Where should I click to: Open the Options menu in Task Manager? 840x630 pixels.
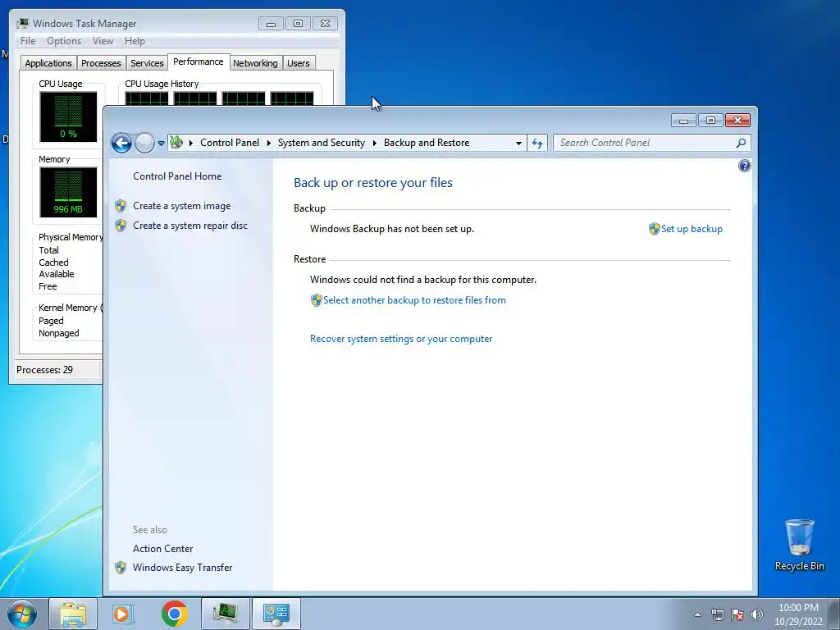click(64, 41)
